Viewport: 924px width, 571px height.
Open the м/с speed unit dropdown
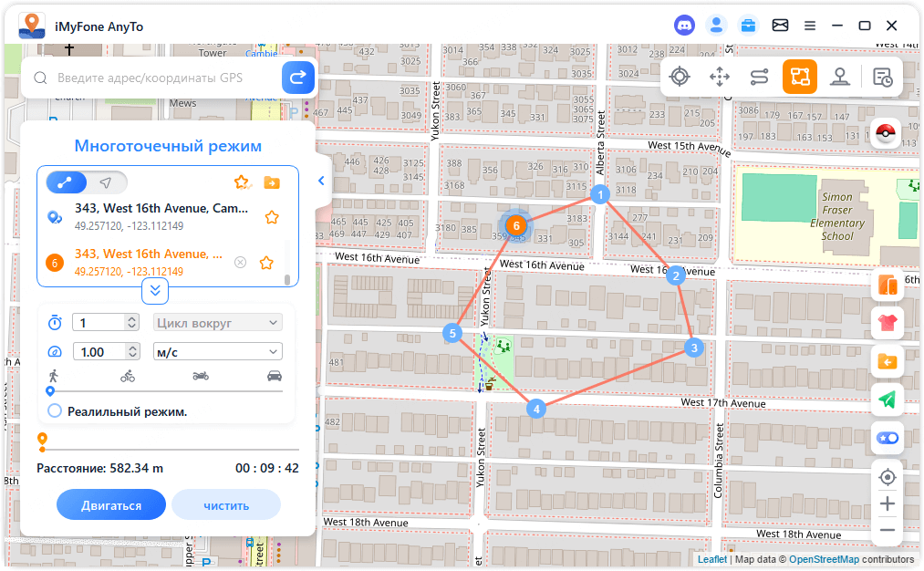[x=217, y=352]
